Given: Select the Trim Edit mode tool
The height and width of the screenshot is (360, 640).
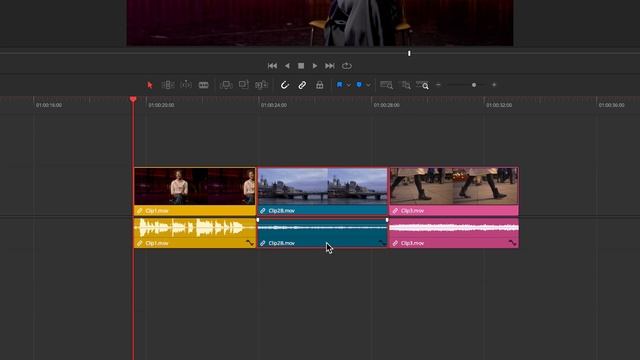Looking at the screenshot, I should point(168,85).
